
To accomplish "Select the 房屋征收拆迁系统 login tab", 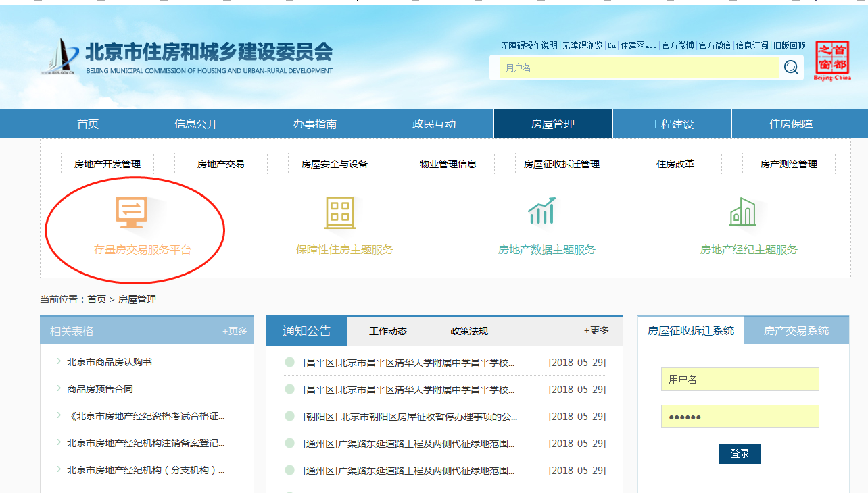I will coord(691,330).
